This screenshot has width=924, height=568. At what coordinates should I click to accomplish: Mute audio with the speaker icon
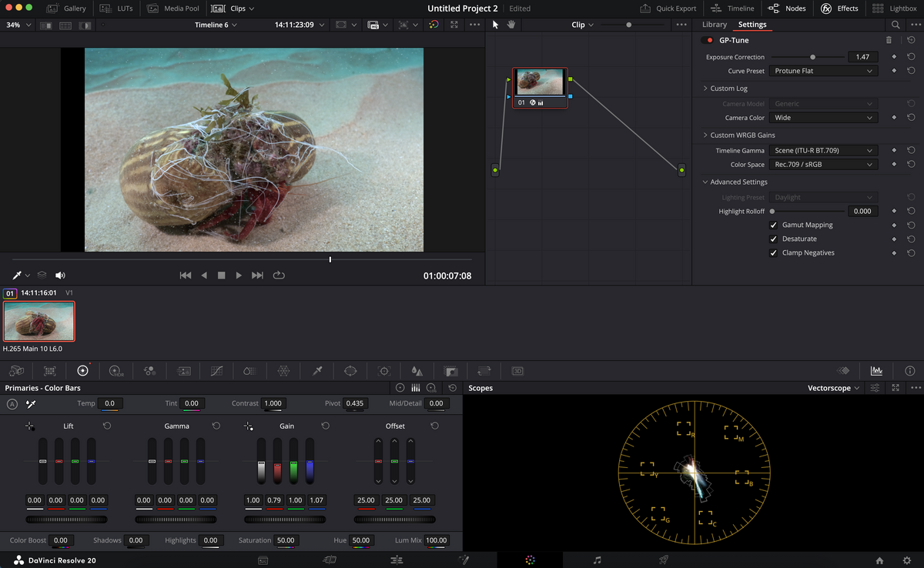point(60,275)
